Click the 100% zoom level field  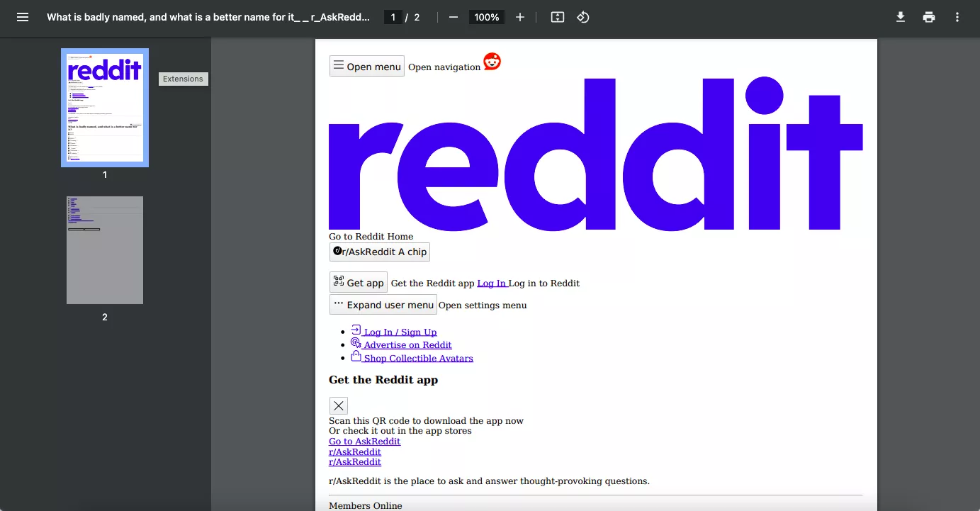coord(487,17)
